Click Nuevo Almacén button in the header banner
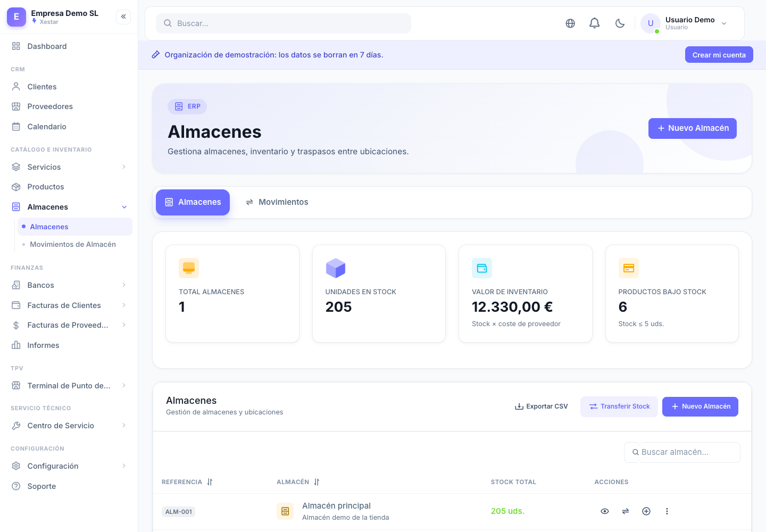The width and height of the screenshot is (766, 532). point(692,128)
